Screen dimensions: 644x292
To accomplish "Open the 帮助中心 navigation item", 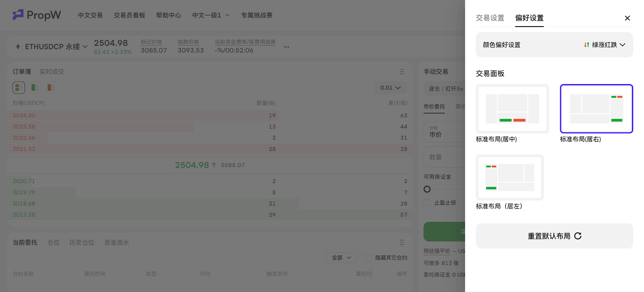I will tap(169, 15).
